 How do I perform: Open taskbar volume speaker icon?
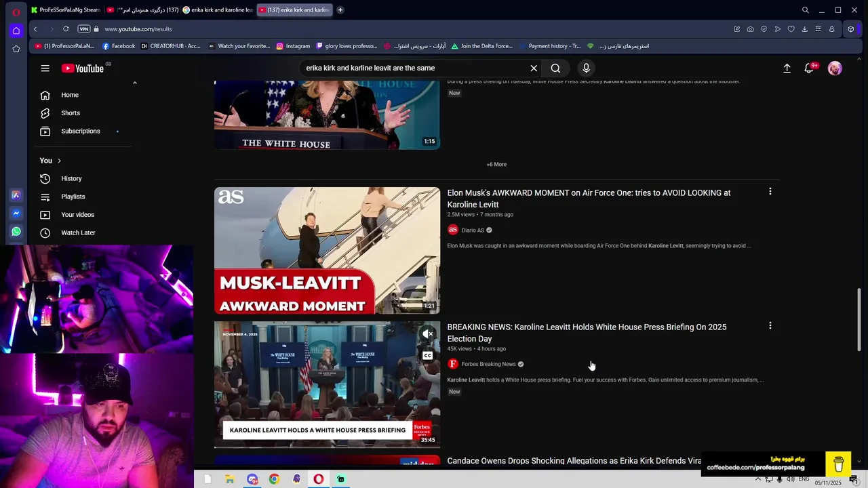791,479
